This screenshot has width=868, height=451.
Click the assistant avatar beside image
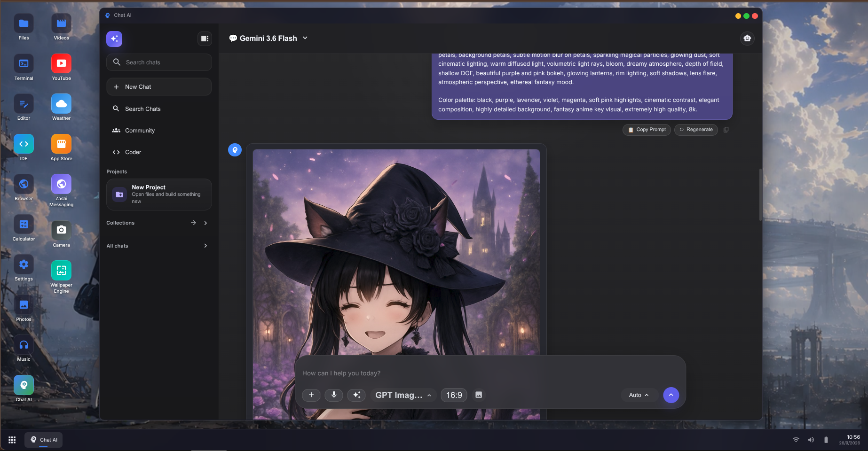[235, 150]
